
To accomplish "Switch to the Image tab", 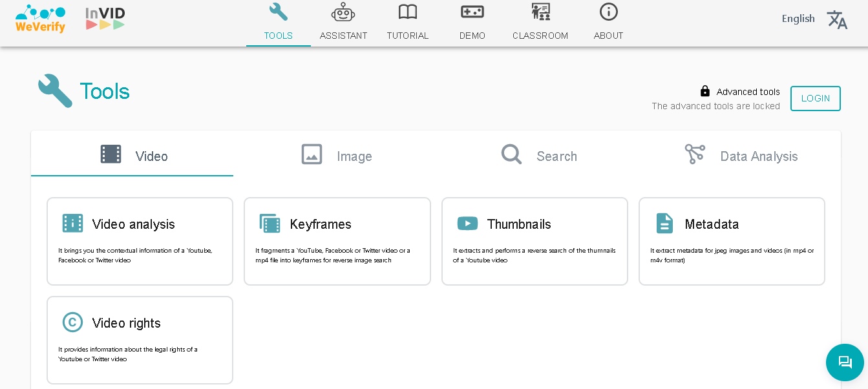I will (x=337, y=156).
